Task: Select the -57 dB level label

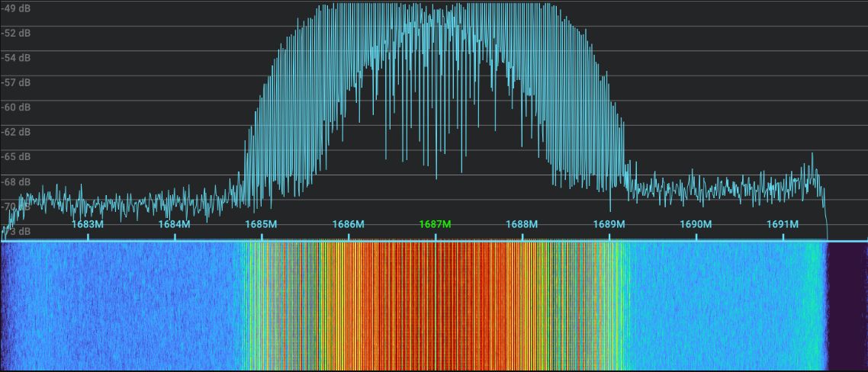Action: pyautogui.click(x=15, y=82)
